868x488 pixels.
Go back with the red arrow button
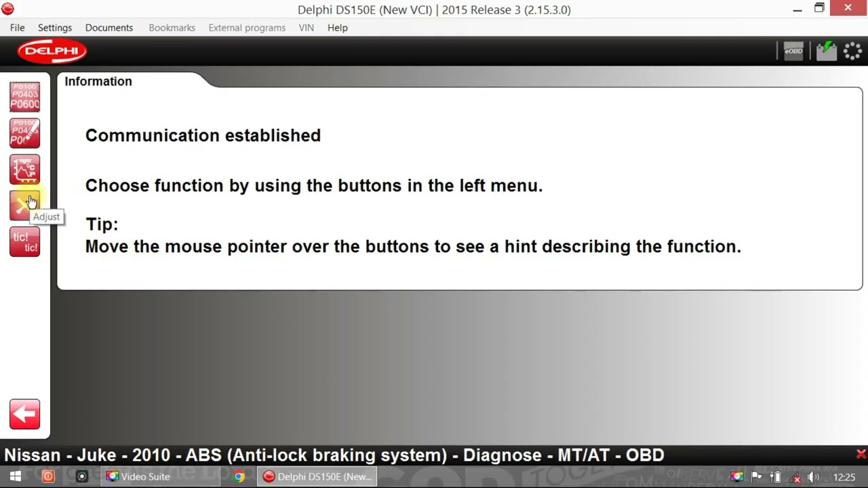coord(24,414)
